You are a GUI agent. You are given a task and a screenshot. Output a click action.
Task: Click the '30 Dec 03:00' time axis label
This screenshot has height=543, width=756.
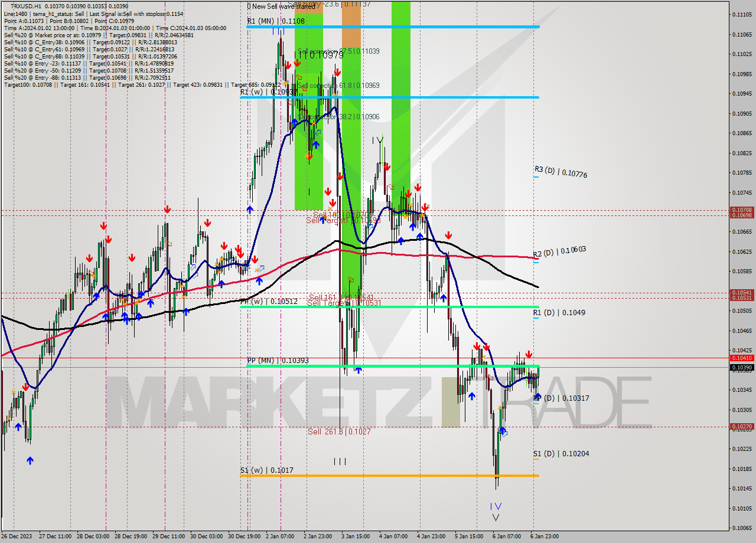(206, 537)
